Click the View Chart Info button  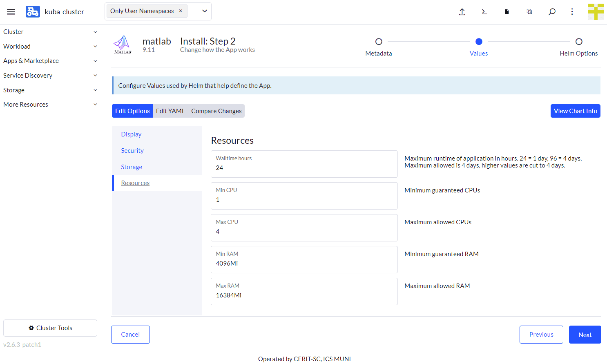click(575, 111)
